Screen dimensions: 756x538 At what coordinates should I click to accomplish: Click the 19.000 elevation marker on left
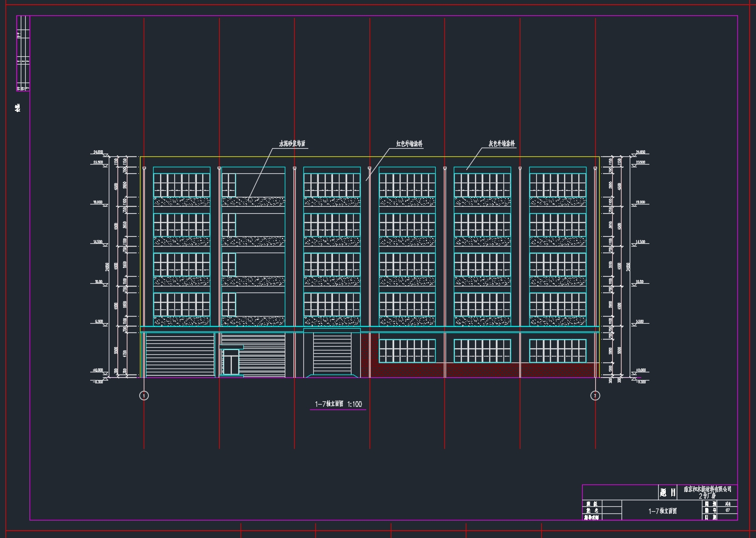98,203
